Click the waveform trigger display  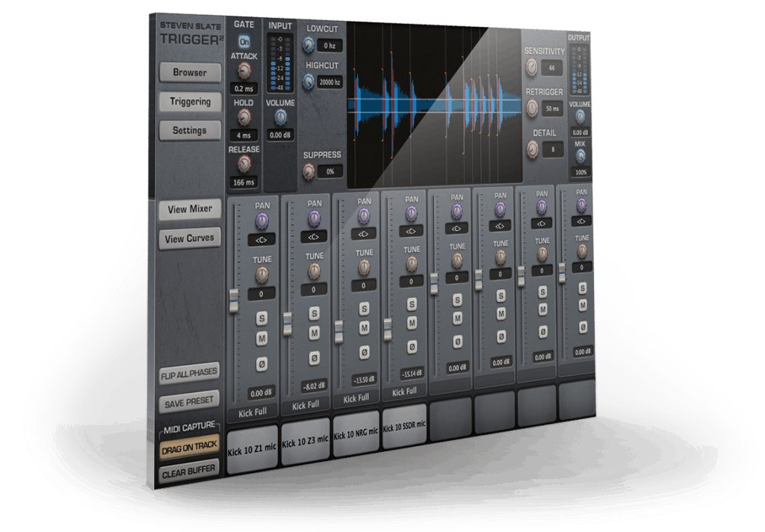[x=434, y=105]
